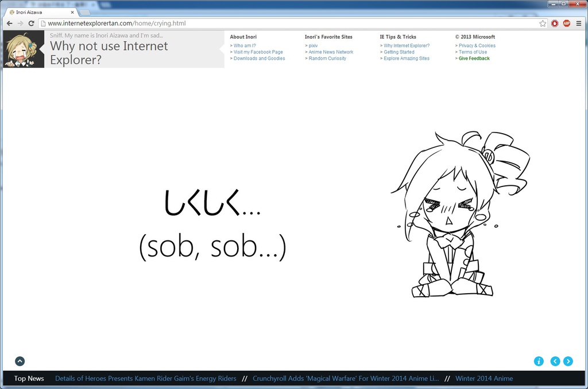Open the 'Winter 2014 Anime' news headline
This screenshot has width=588, height=389.
tap(484, 379)
